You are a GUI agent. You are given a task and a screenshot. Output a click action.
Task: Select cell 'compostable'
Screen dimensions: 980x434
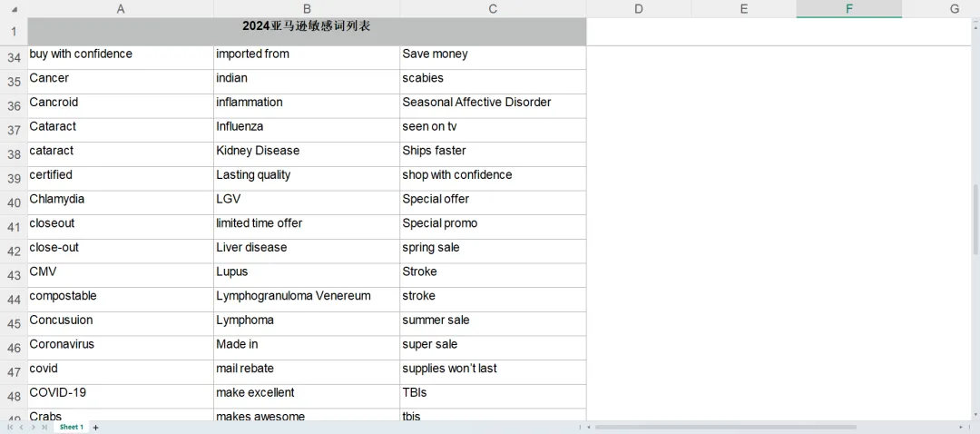pos(121,300)
